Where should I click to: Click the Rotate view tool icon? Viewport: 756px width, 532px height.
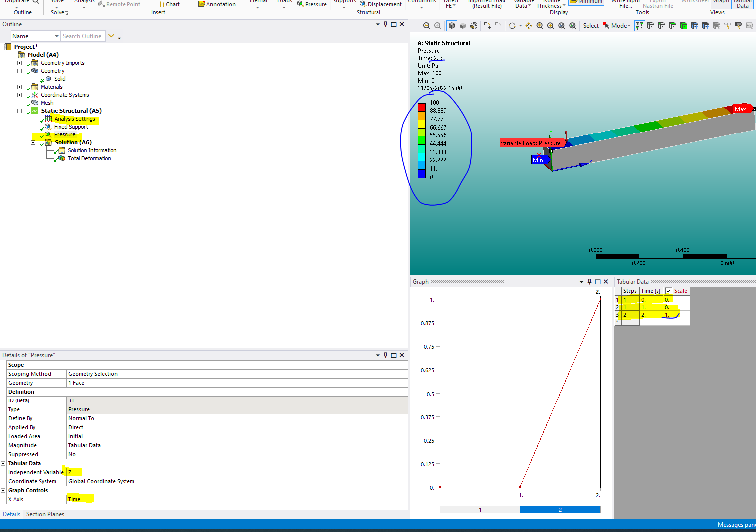tap(512, 26)
